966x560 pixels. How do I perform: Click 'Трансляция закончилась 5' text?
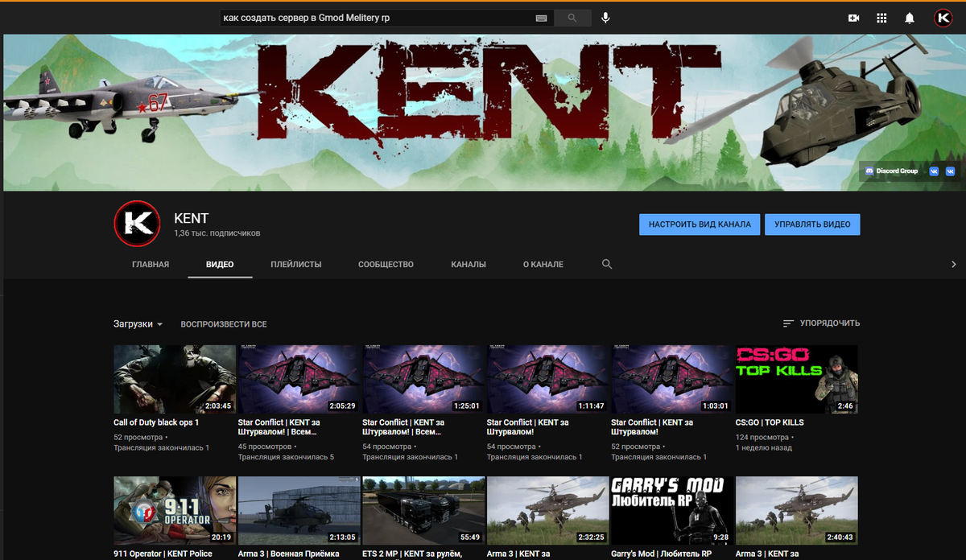286,457
